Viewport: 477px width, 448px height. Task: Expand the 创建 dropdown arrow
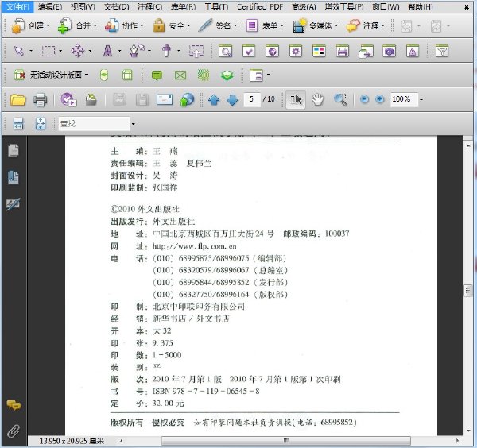(x=48, y=26)
